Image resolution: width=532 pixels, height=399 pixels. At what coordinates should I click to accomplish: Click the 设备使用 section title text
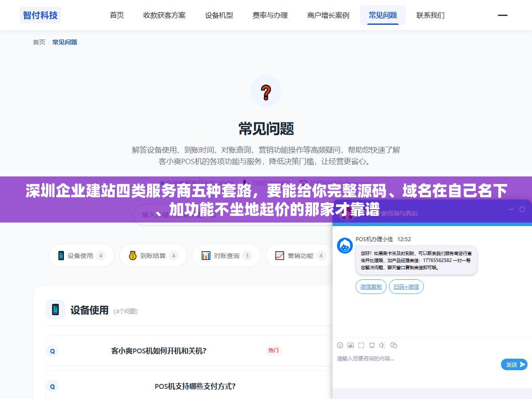[x=90, y=310]
